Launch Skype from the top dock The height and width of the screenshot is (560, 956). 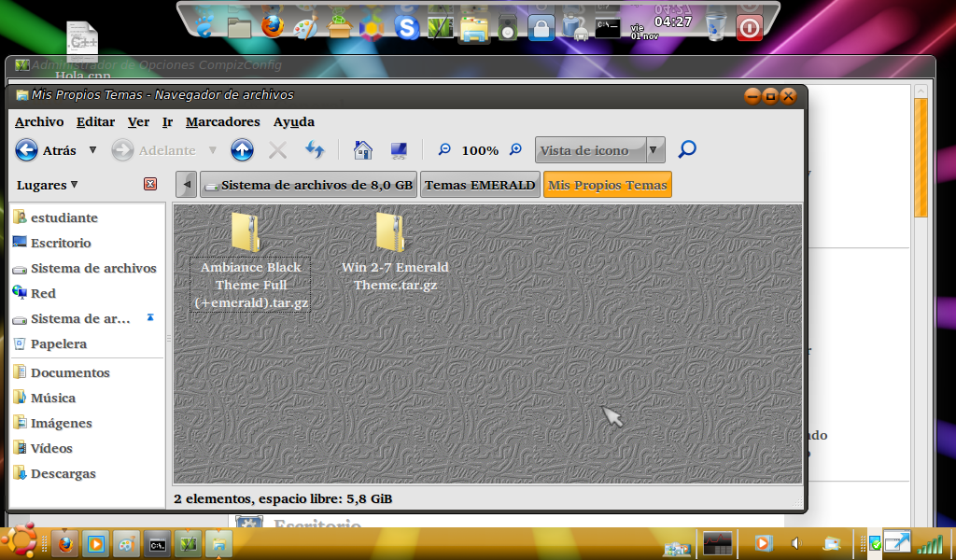click(407, 27)
